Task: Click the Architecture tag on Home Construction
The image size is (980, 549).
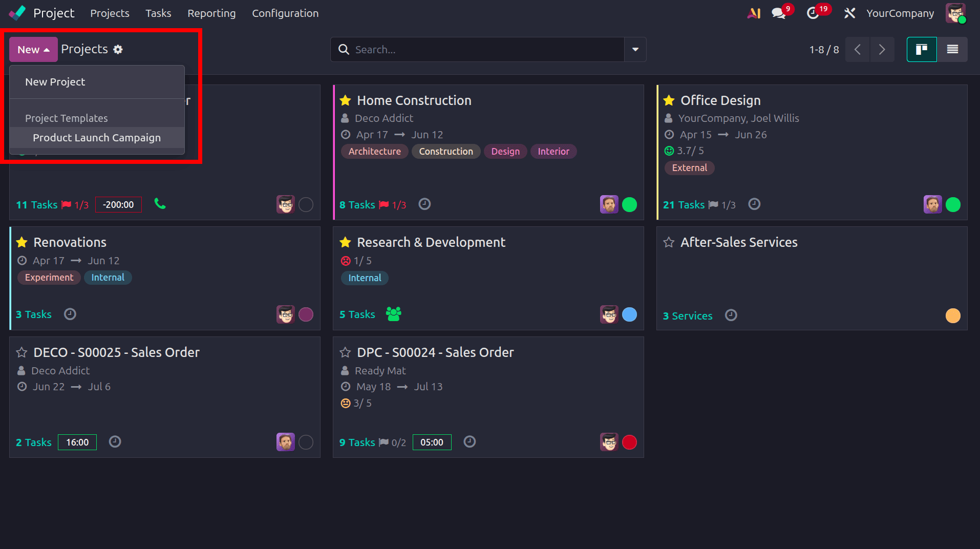Action: [375, 152]
